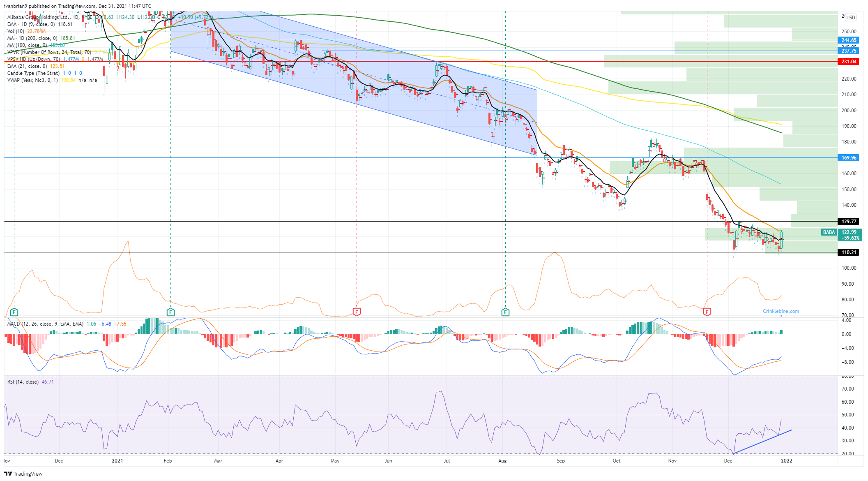Image resolution: width=868 pixels, height=481 pixels.
Task: Select the MA 1D (200, close, 0) legend
Action: [x=33, y=38]
